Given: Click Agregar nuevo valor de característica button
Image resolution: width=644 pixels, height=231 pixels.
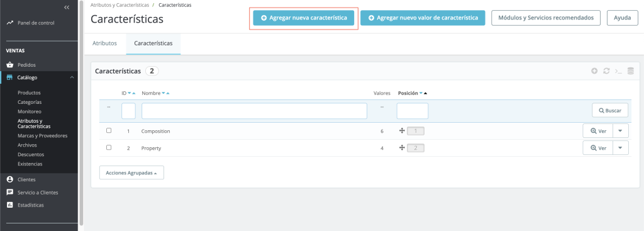Looking at the screenshot, I should (423, 18).
